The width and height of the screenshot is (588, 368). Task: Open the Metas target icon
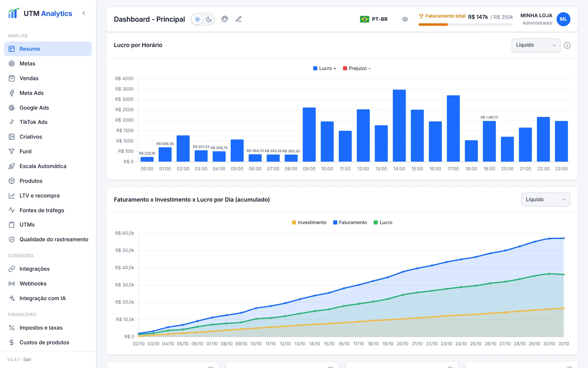coord(12,64)
